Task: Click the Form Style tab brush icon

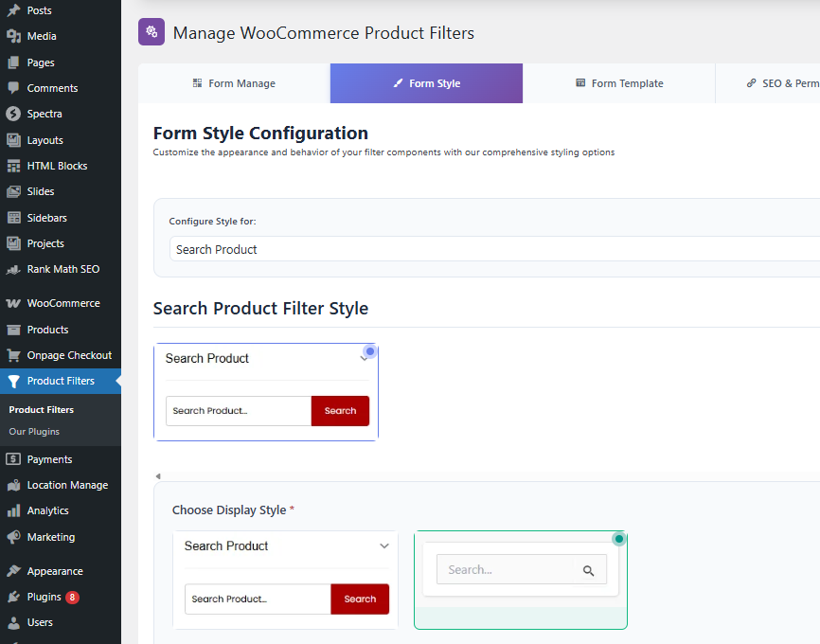Action: pos(398,83)
